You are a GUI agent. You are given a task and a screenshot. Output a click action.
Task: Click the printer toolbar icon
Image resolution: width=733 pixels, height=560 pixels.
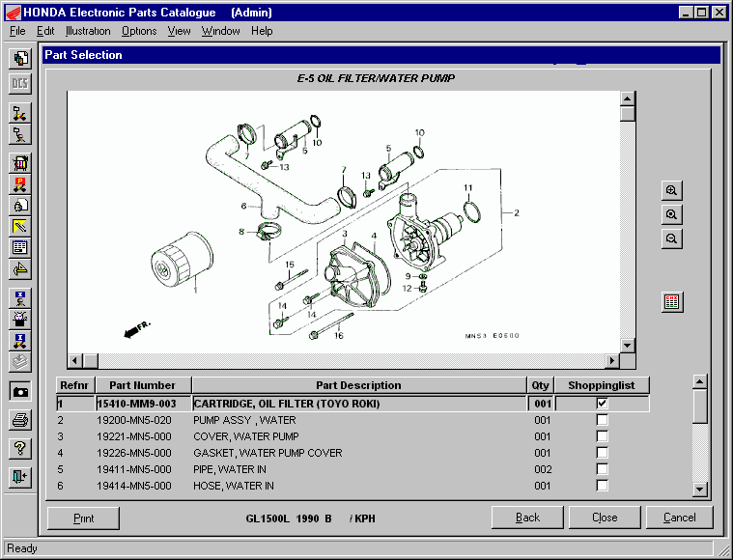pos(20,420)
